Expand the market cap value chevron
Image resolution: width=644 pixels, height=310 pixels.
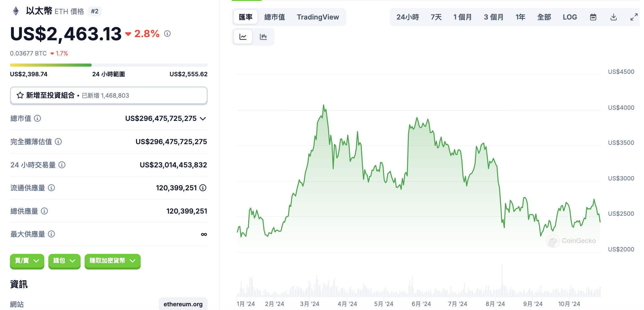point(203,119)
